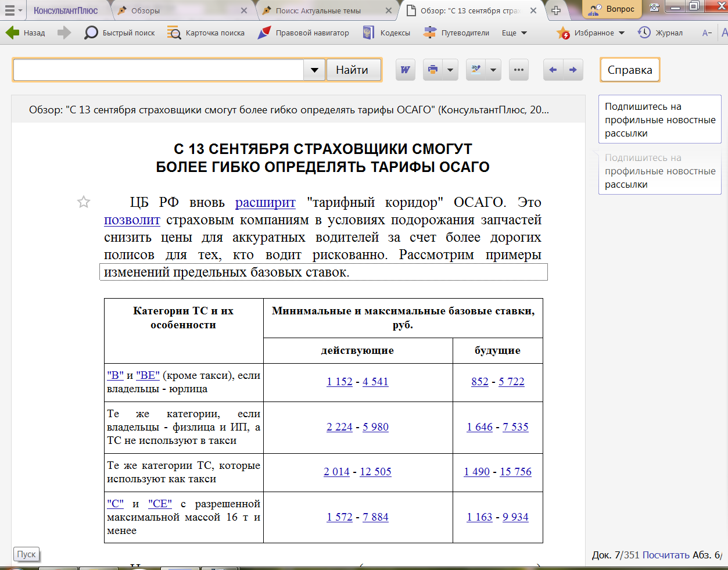The height and width of the screenshot is (570, 728).
Task: Export document to Word icon
Action: click(406, 70)
